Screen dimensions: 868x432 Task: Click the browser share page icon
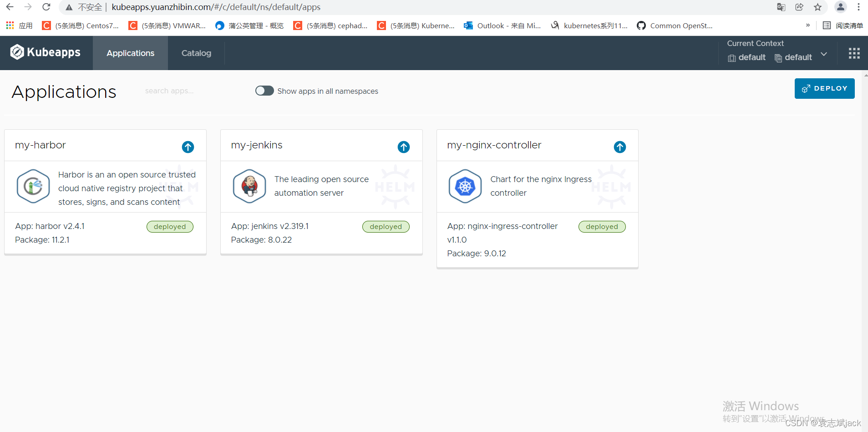click(x=799, y=7)
